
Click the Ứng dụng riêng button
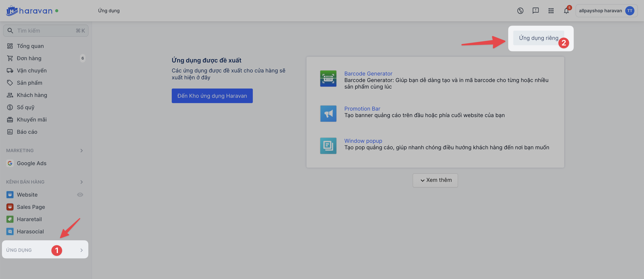pos(539,38)
